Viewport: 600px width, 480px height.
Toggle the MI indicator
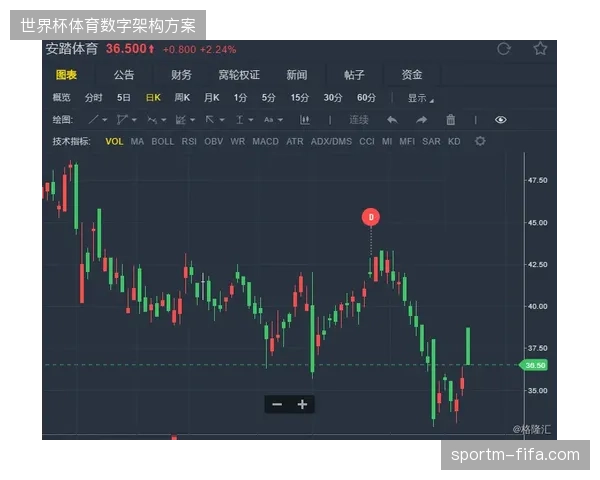tap(387, 142)
